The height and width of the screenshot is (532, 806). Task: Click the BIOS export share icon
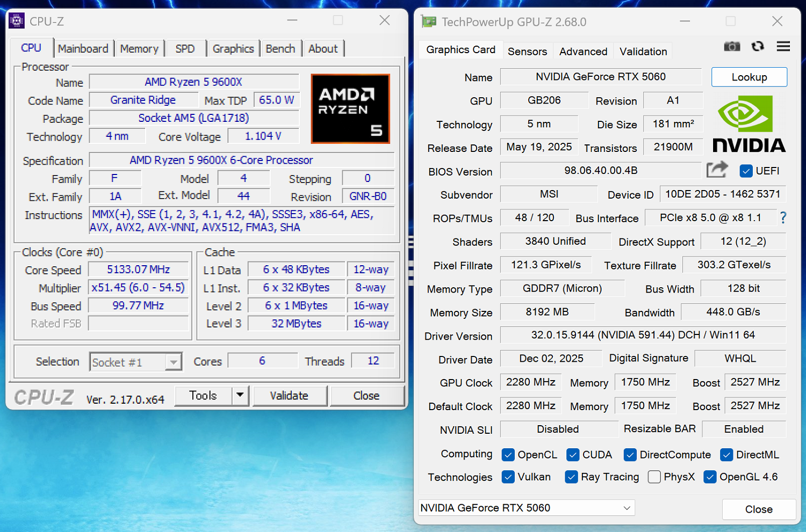tap(717, 170)
